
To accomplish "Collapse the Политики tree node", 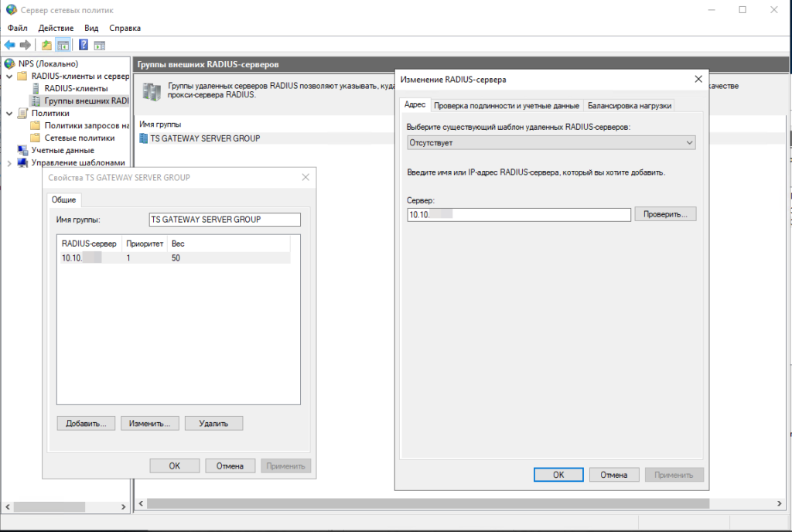I will (9, 113).
